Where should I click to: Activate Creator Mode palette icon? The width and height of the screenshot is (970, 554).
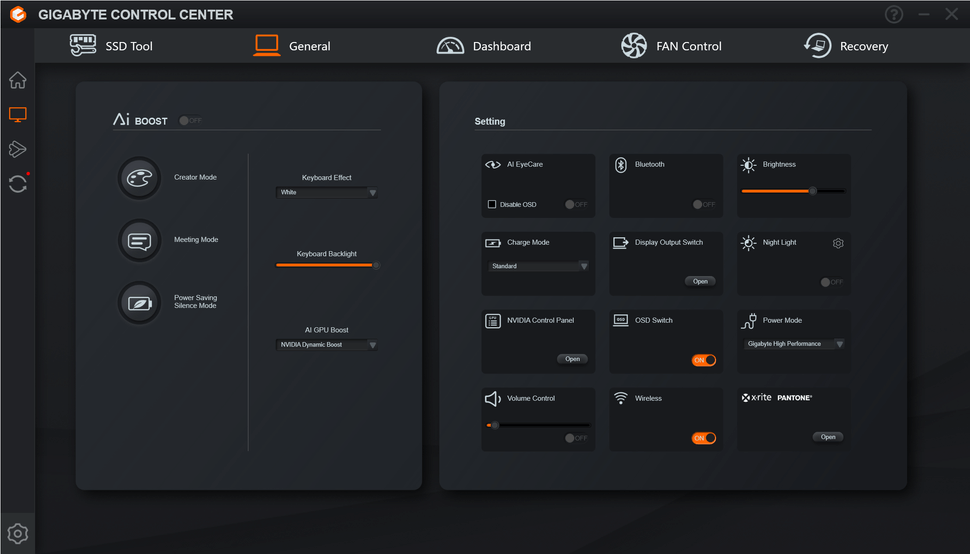tap(139, 178)
